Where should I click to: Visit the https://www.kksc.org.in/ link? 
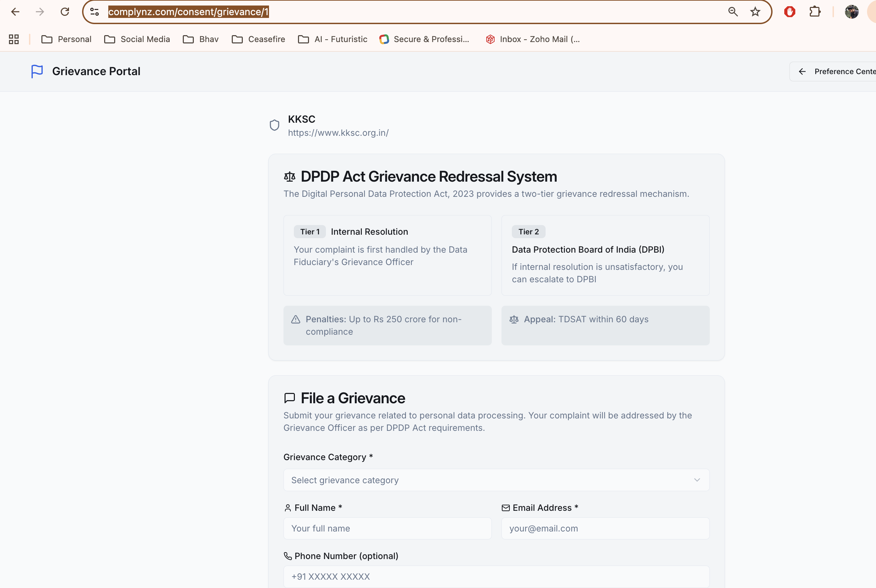point(338,133)
